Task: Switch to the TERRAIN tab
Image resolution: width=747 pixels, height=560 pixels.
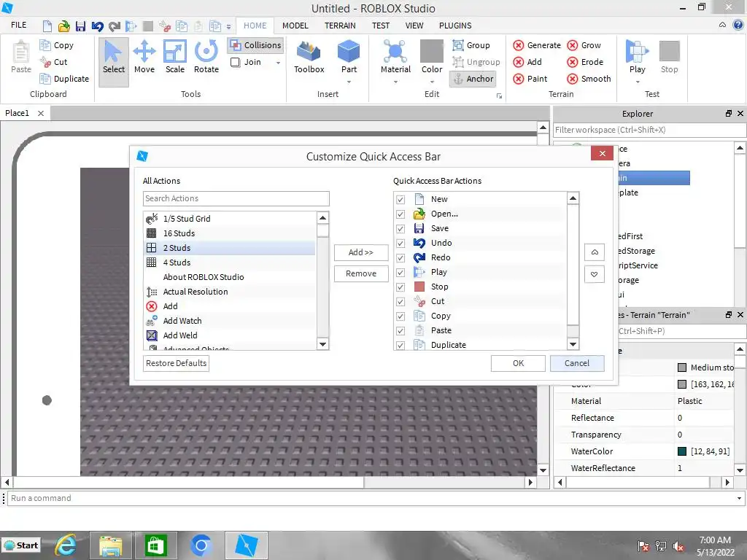Action: point(340,26)
